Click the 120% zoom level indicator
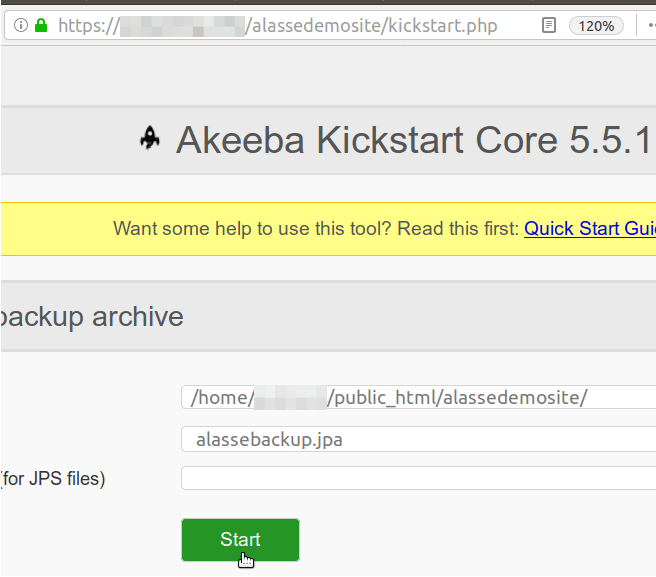 (x=596, y=26)
